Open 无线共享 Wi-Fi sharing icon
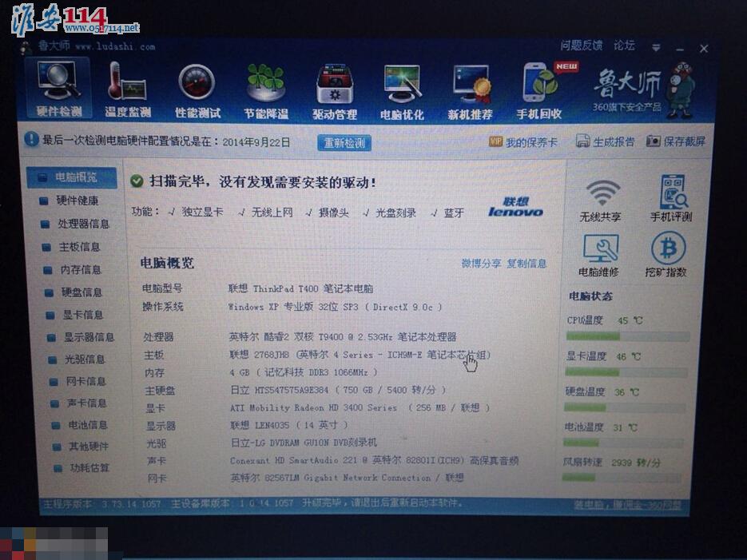 click(601, 201)
